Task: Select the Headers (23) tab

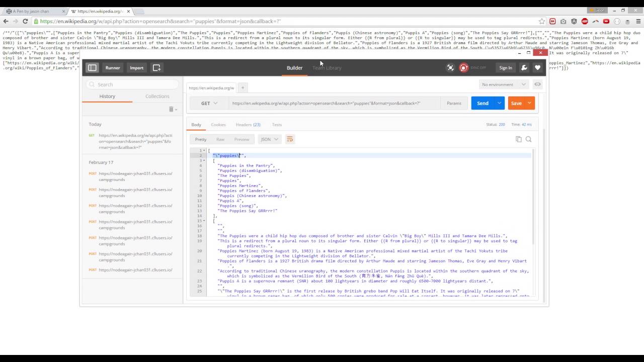Action: pos(248,125)
